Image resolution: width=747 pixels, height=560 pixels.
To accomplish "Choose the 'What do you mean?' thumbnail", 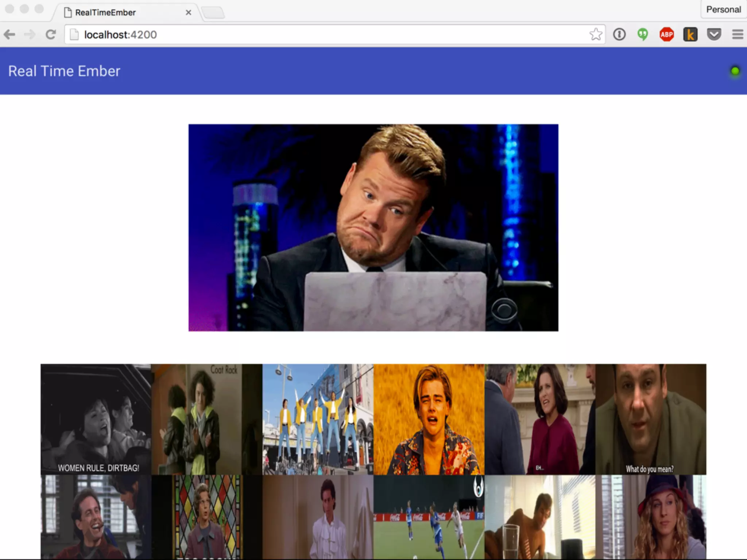I will (x=651, y=419).
